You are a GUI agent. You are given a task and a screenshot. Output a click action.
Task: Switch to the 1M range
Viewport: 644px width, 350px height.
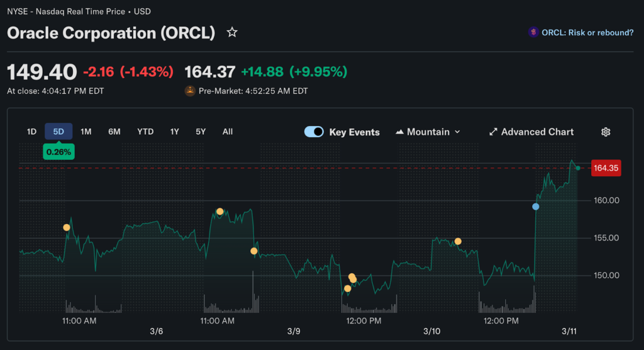tap(86, 132)
